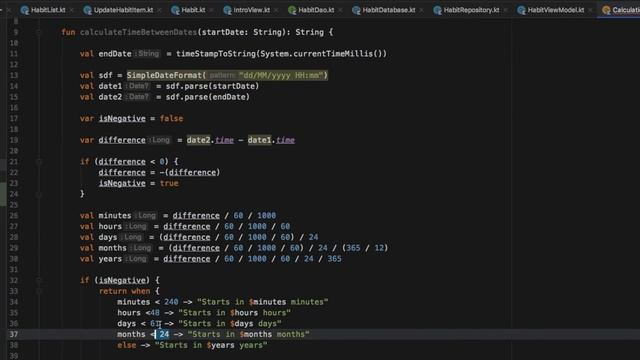Close the HabitDao.kt tab
This screenshot has width=640, height=360.
[x=340, y=10]
